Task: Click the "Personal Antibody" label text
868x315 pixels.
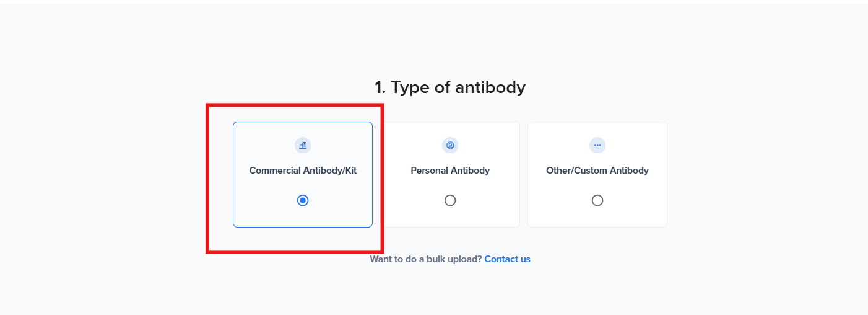Action: pyautogui.click(x=450, y=171)
